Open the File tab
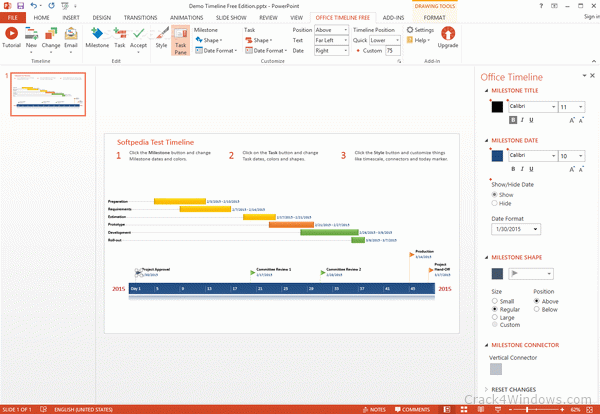This screenshot has width=600, height=414. pyautogui.click(x=13, y=18)
